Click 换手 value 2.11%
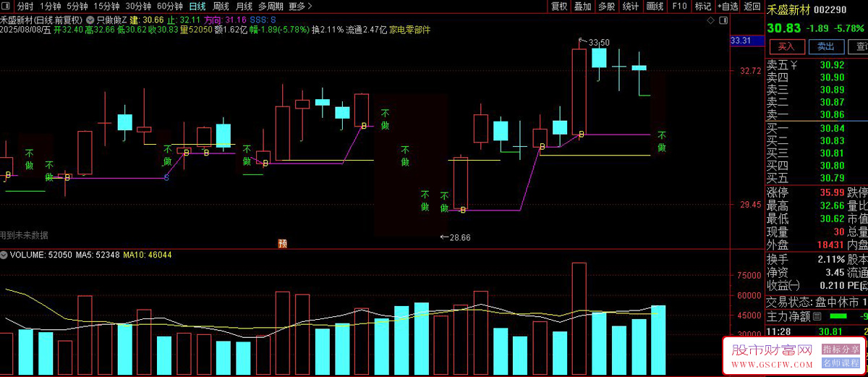Image resolution: width=868 pixels, height=377 pixels. [831, 259]
